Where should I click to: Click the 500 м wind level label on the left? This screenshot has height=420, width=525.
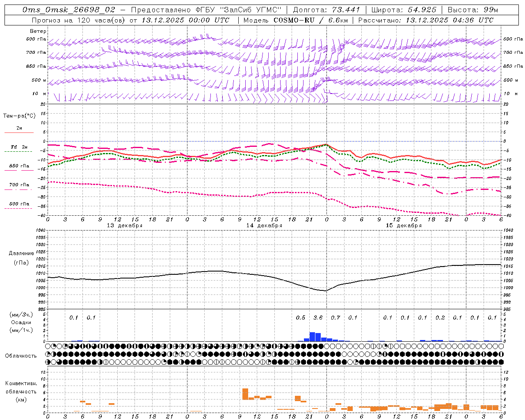[39, 80]
